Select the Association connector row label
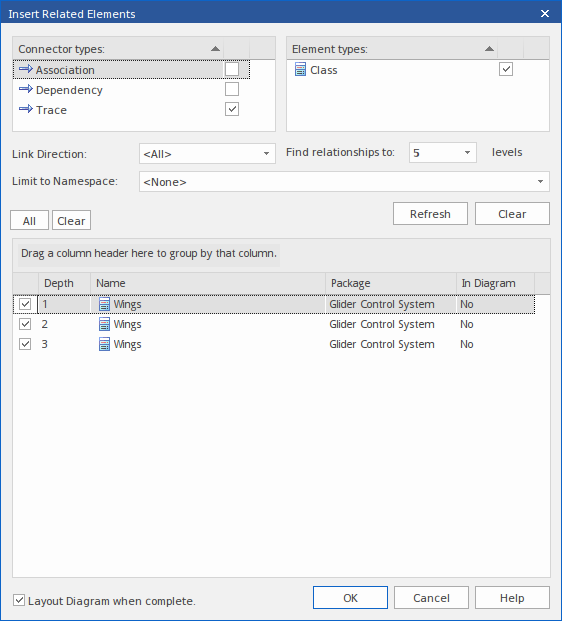 (x=65, y=70)
